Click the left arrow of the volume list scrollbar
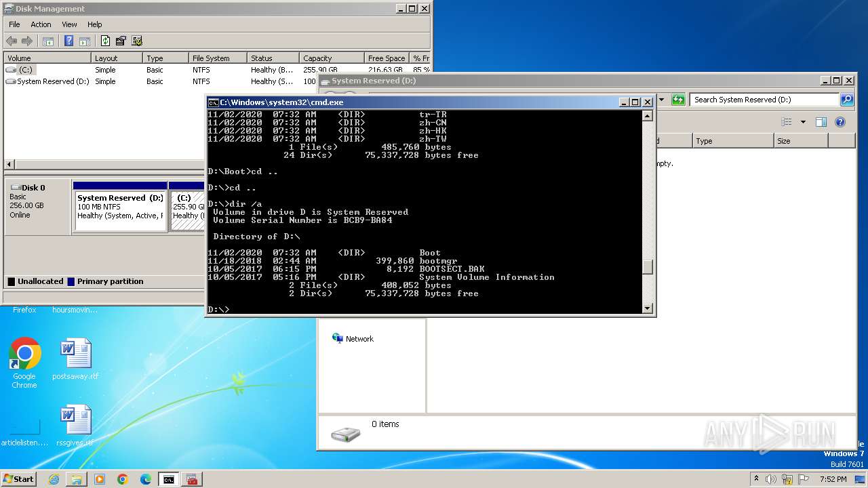The image size is (868, 488). 9,165
